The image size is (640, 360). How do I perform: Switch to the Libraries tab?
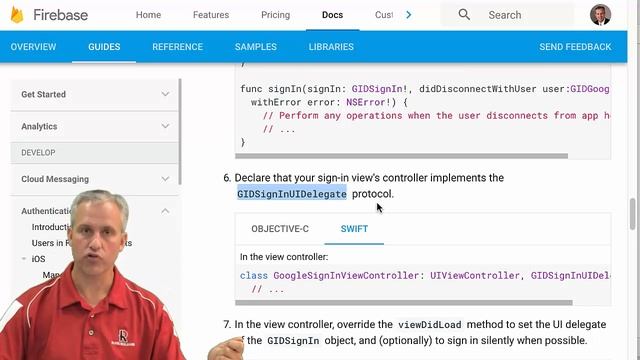(x=331, y=47)
